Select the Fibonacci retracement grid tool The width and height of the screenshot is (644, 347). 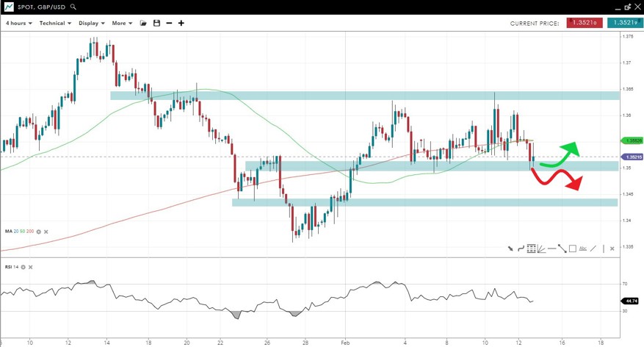click(x=531, y=248)
